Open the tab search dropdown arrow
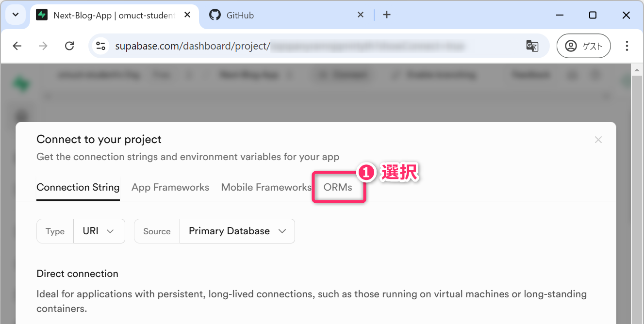 pos(16,15)
